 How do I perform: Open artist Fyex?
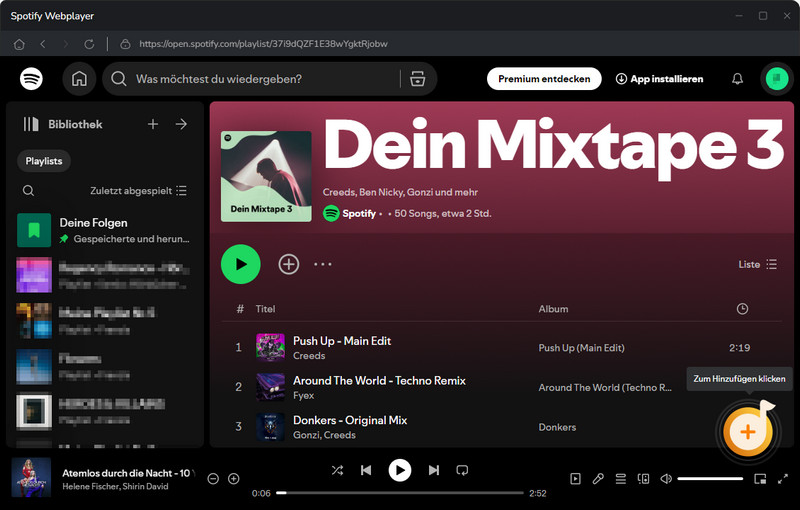(x=304, y=396)
